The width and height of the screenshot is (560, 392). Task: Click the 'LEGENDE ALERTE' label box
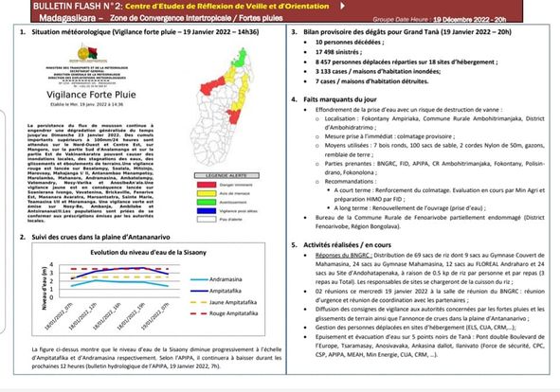226,175
